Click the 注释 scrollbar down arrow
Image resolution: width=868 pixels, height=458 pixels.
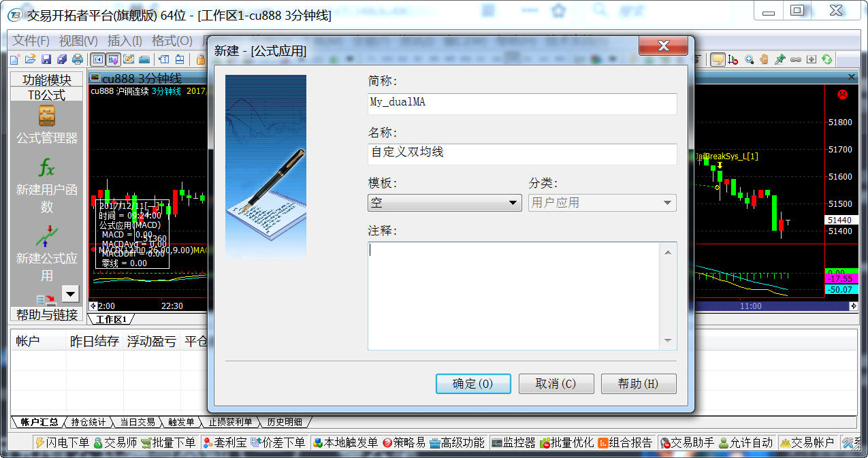tap(668, 341)
